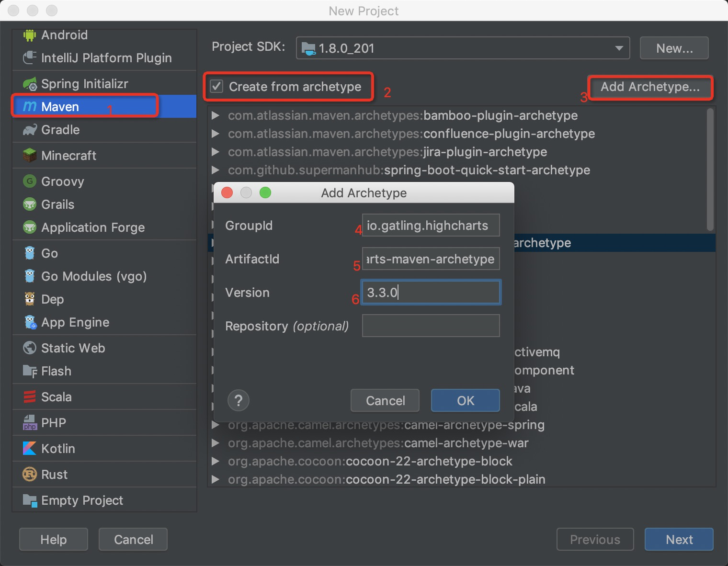Screen dimensions: 728x566
Task: Click the Flash project icon
Action: 30,371
